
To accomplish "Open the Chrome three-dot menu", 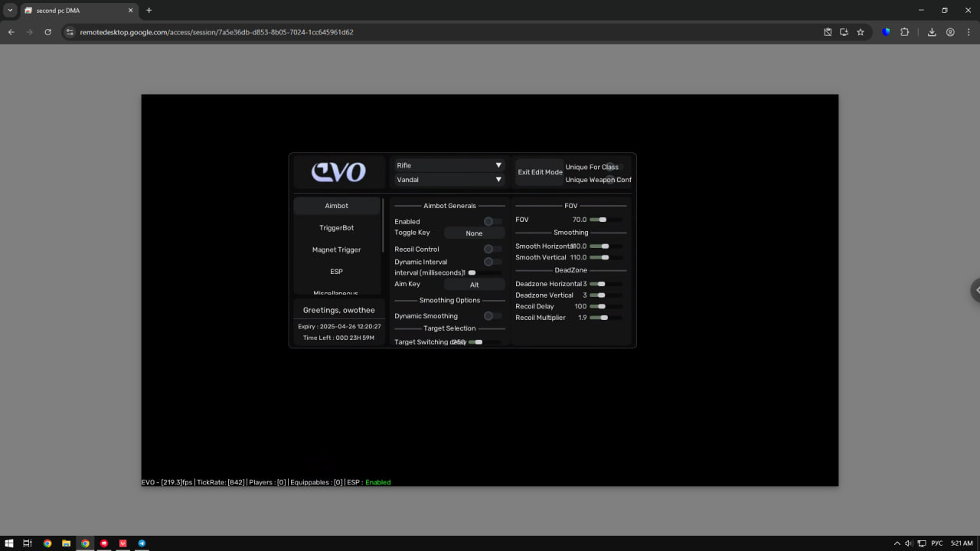I will coord(969,32).
